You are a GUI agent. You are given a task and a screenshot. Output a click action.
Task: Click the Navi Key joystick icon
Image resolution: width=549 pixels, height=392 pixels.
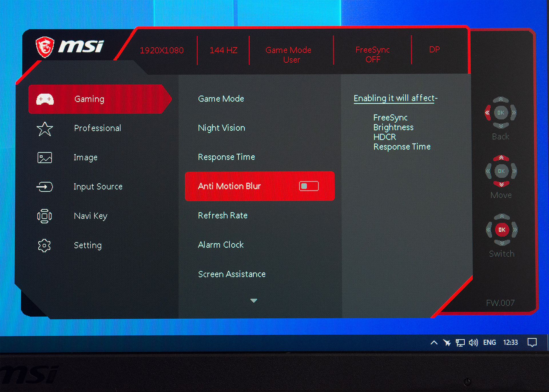coord(44,216)
